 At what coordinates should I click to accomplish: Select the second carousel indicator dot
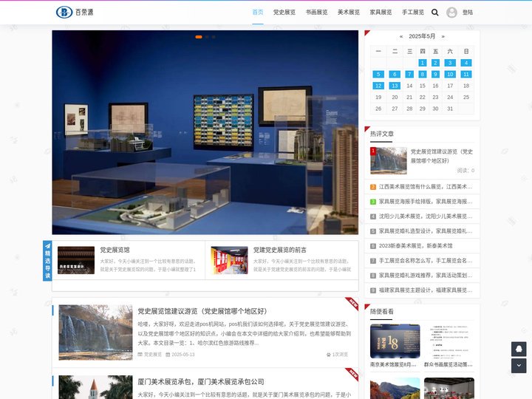click(207, 37)
